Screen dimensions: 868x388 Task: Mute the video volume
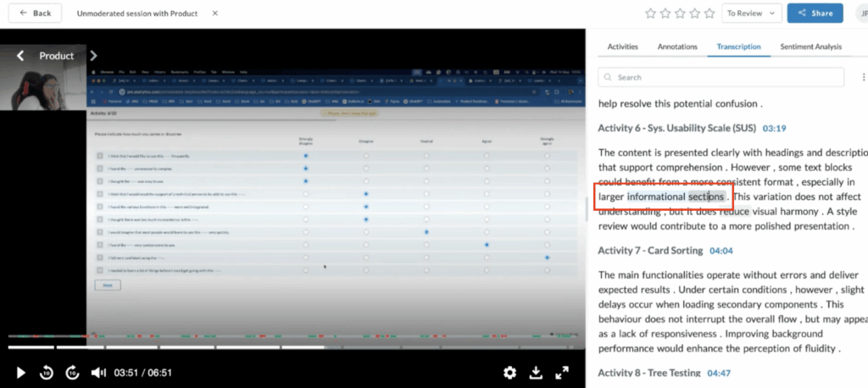[98, 373]
